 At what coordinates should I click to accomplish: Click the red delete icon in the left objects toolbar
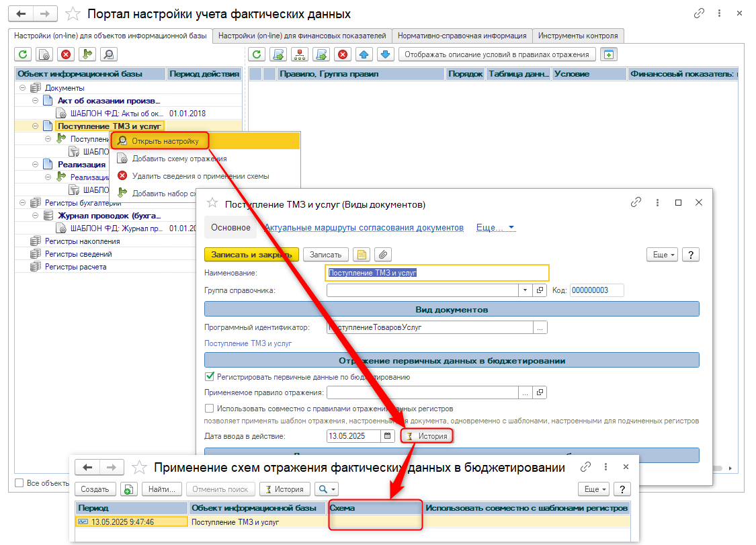tap(66, 54)
